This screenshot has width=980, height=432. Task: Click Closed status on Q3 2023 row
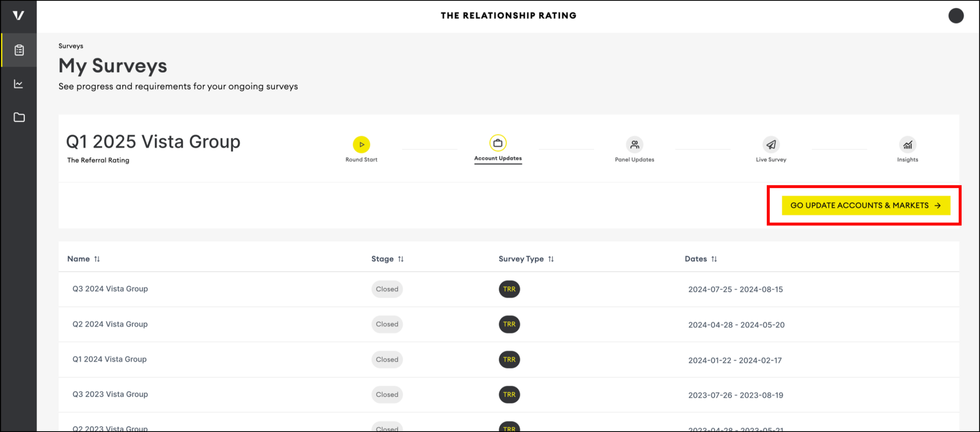point(387,394)
